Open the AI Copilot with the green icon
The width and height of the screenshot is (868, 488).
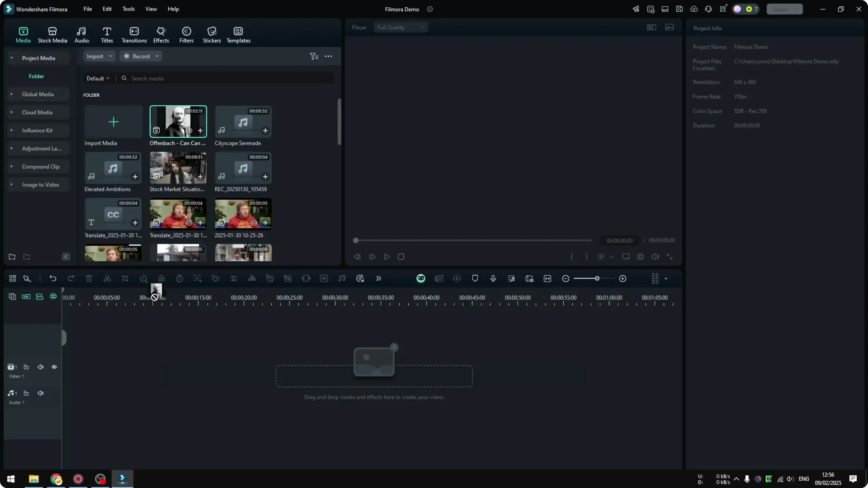pos(421,278)
